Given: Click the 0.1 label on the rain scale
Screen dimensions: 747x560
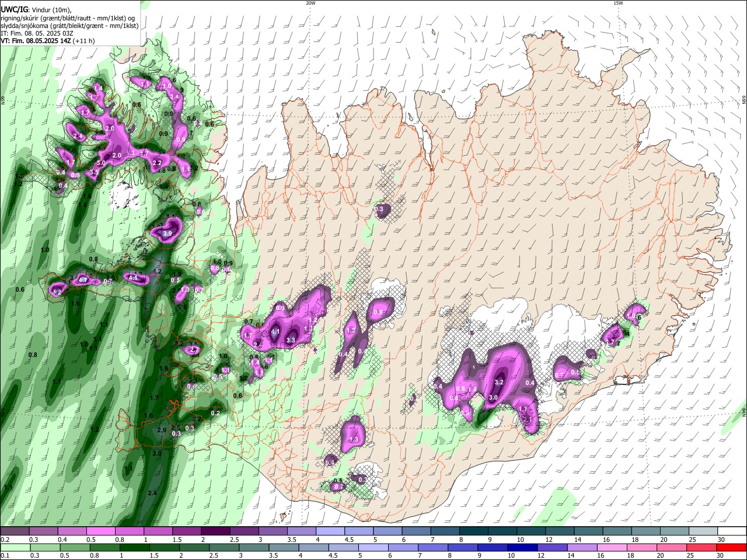Looking at the screenshot, I should [x=5, y=556].
